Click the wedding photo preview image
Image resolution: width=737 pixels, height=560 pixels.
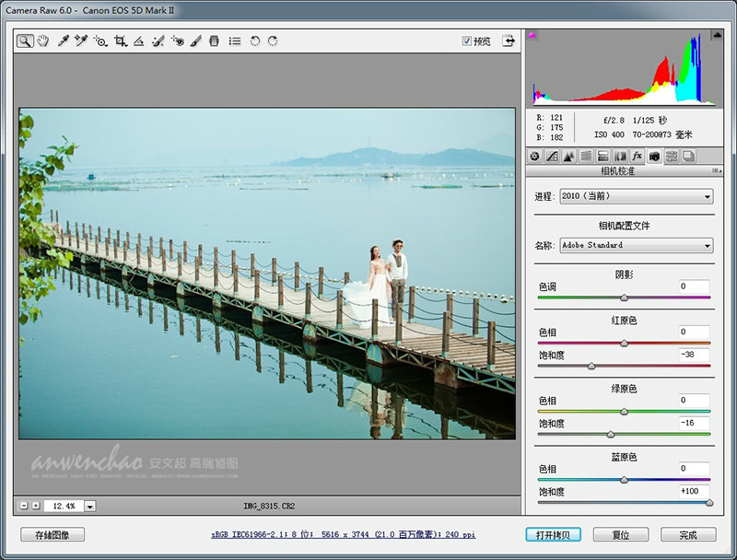267,274
